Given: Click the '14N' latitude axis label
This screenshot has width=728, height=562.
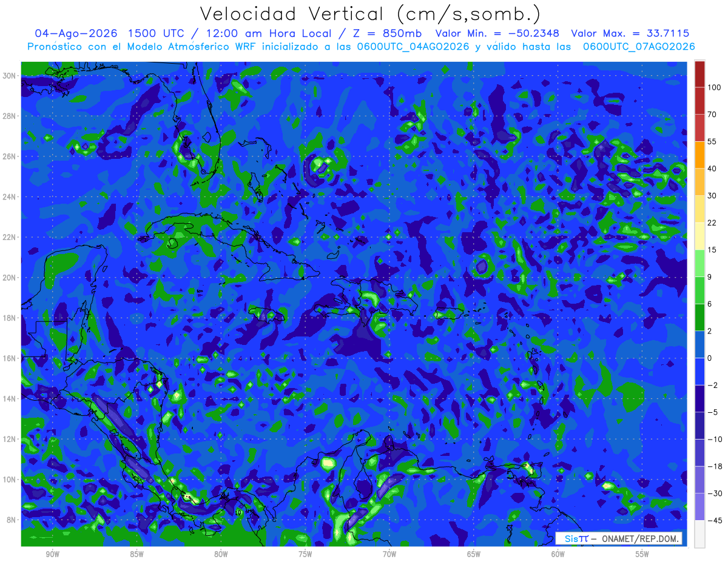Looking at the screenshot, I should (10, 398).
